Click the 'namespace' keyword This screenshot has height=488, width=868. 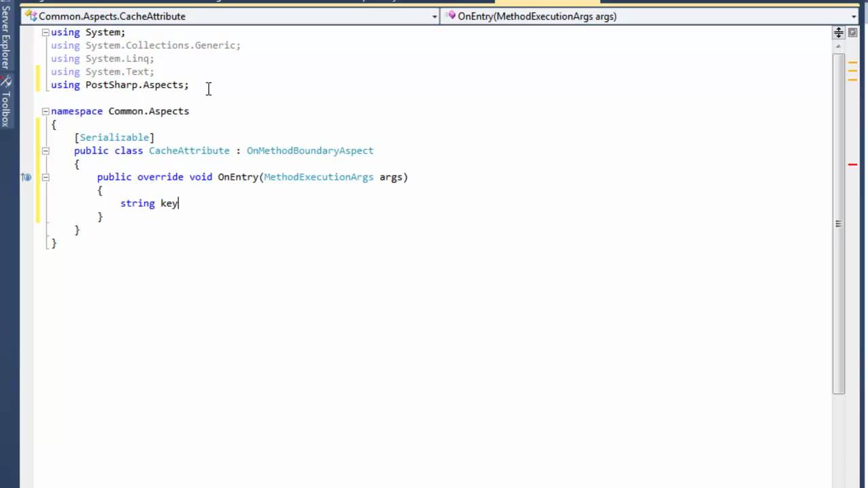77,111
